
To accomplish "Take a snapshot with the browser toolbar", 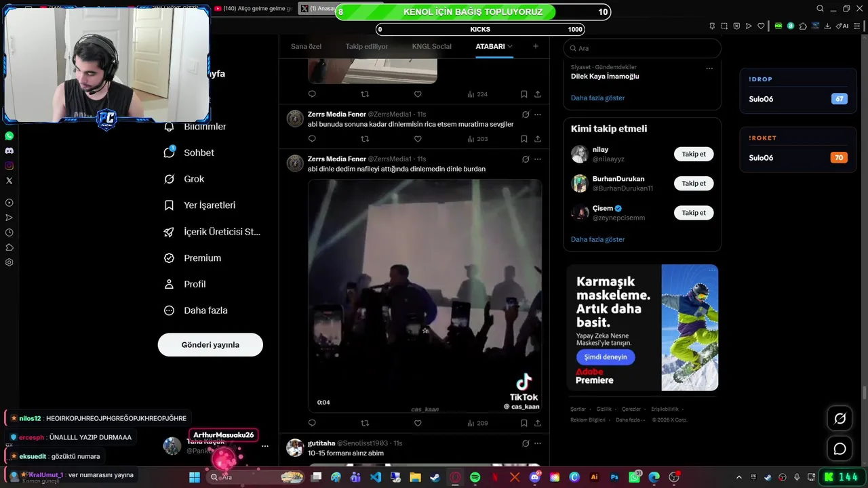I will (x=724, y=26).
